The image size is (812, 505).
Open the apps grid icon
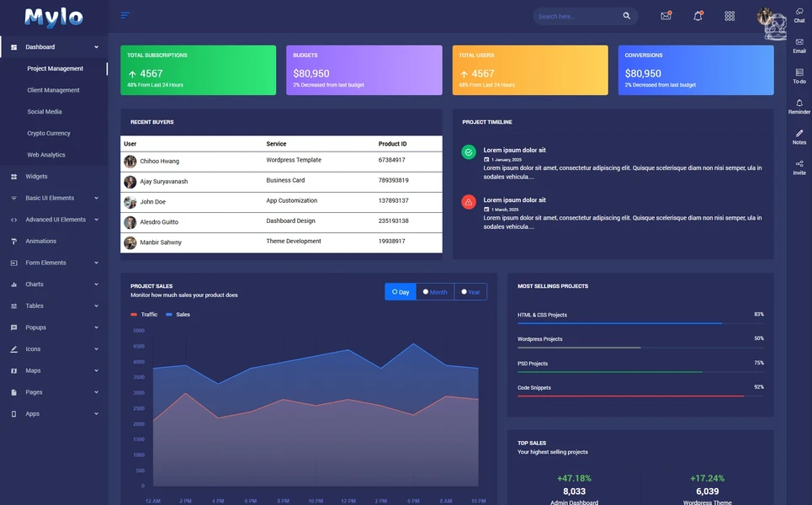tap(729, 15)
